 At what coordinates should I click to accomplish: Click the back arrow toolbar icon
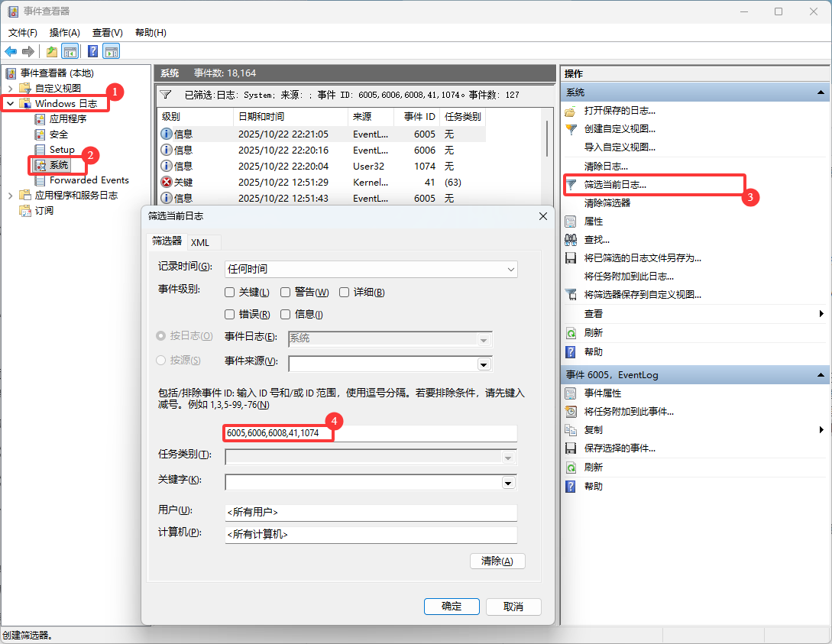point(11,51)
